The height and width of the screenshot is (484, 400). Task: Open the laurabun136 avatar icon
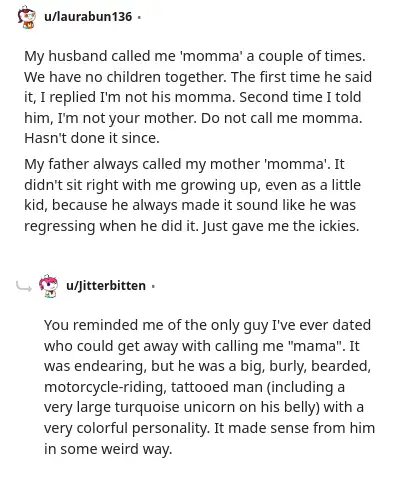pos(27,17)
